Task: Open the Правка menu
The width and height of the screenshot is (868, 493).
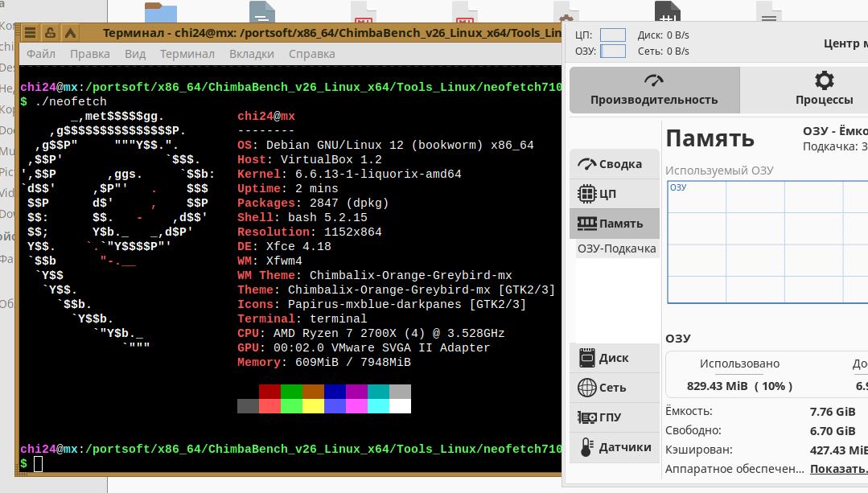Action: pyautogui.click(x=89, y=54)
